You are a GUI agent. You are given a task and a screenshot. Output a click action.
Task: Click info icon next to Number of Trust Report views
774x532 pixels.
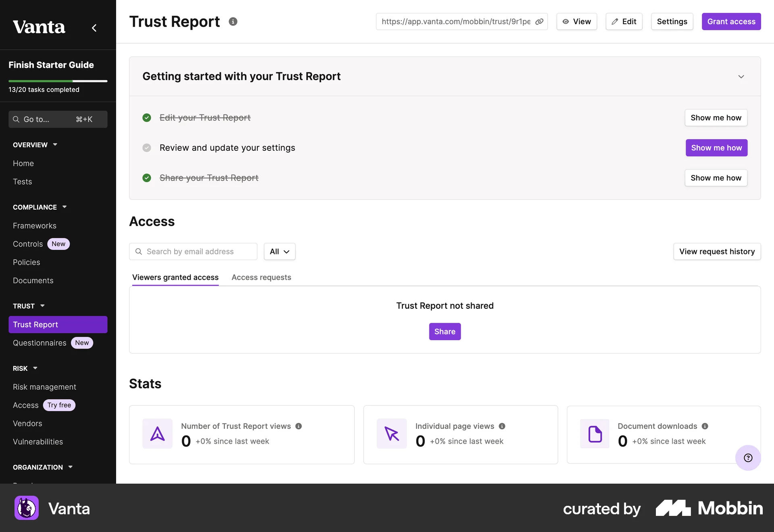(x=299, y=426)
